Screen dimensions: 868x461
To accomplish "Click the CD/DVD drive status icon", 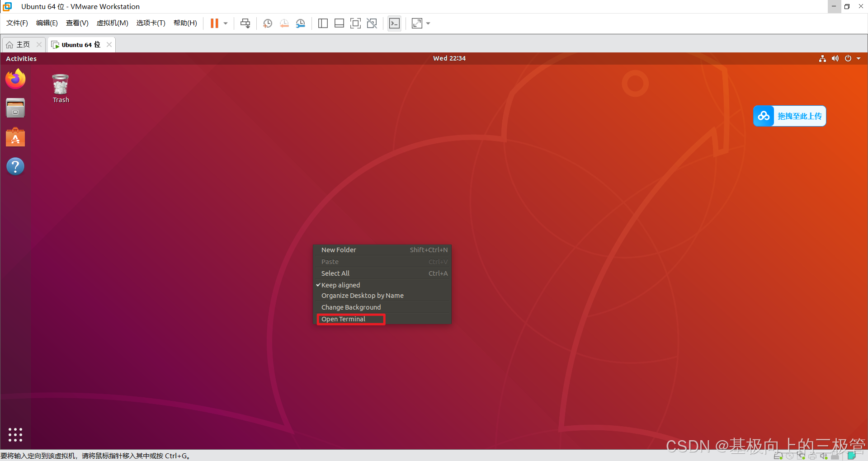I will [x=790, y=456].
